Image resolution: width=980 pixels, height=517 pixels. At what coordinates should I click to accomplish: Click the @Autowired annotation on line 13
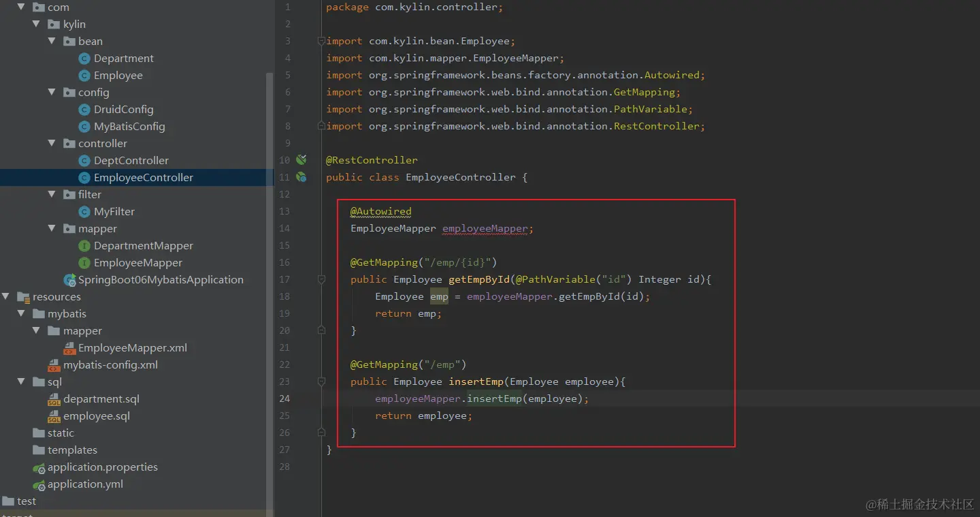click(381, 211)
